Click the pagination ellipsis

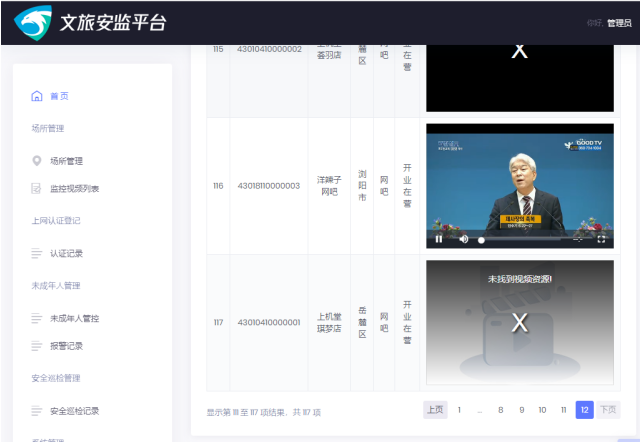click(480, 411)
